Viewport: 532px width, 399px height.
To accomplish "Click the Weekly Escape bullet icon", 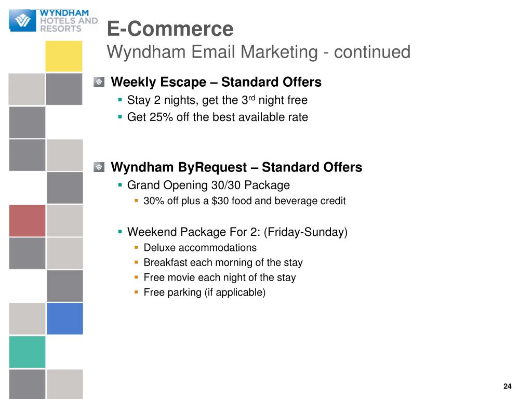I will (99, 82).
